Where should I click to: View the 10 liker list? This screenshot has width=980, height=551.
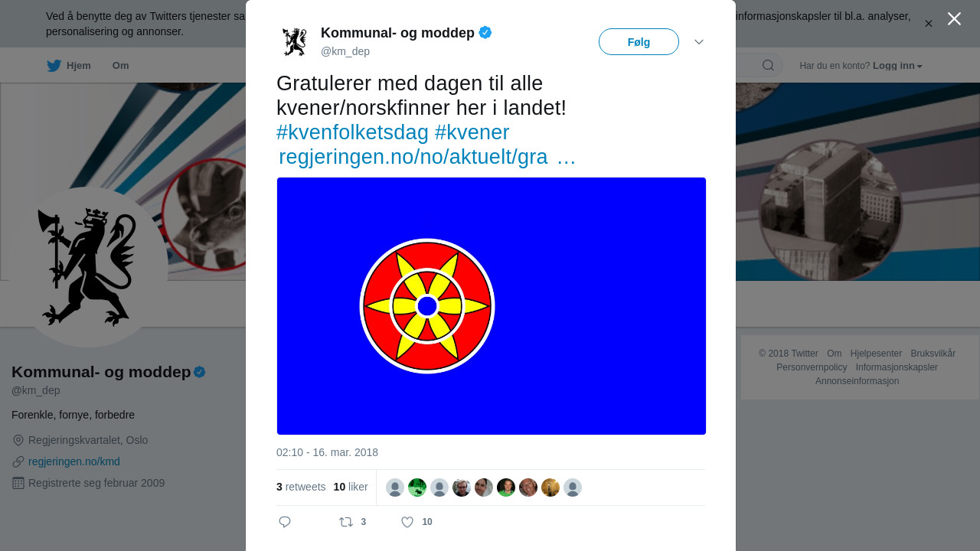pyautogui.click(x=351, y=487)
